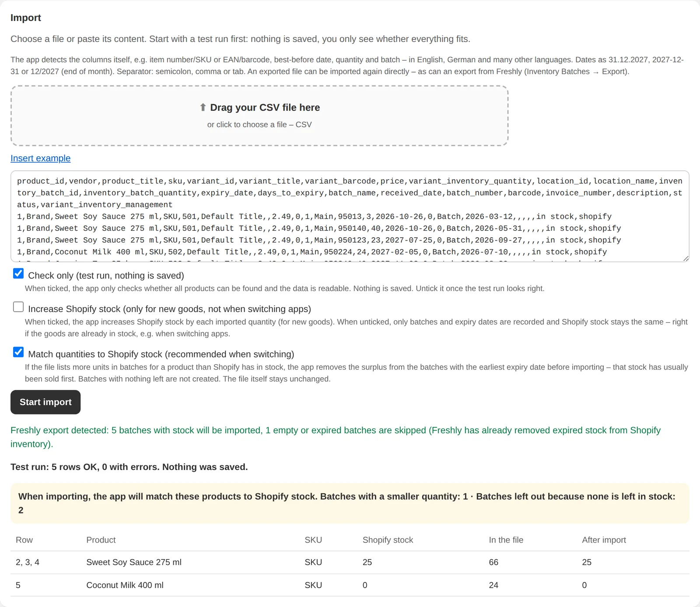Image resolution: width=700 pixels, height=607 pixels.
Task: Click the CSV line containing batch 950140
Action: (319, 228)
